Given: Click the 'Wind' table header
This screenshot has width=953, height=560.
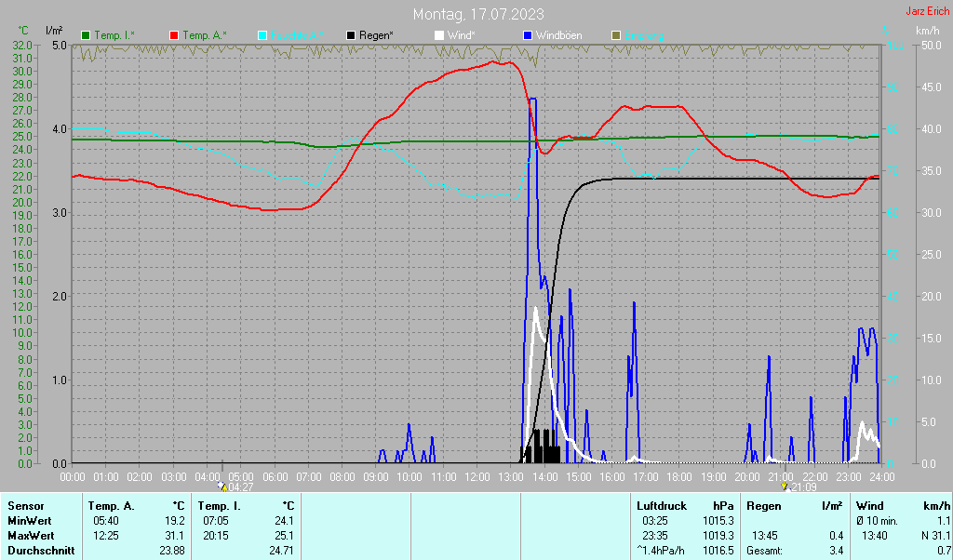Looking at the screenshot, I should point(870,506).
